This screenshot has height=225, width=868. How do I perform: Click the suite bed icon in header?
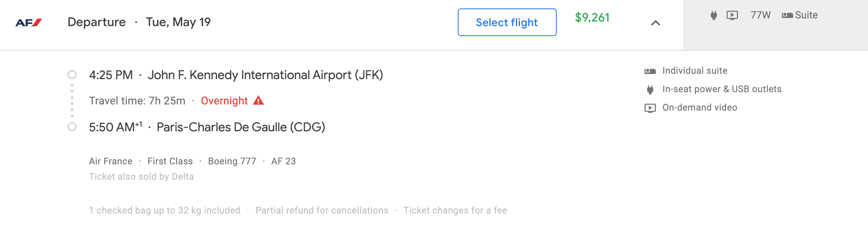coord(787,15)
